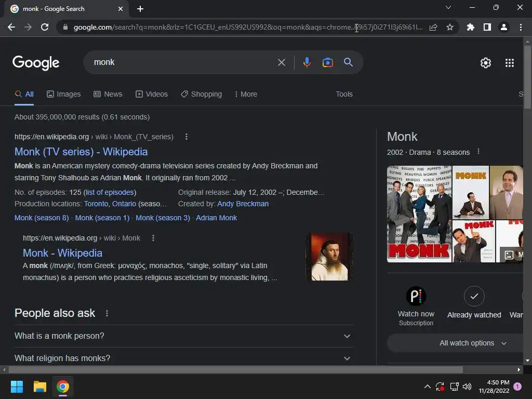This screenshot has width=532, height=399.
Task: Reload the page with refresh icon
Action: 45,27
